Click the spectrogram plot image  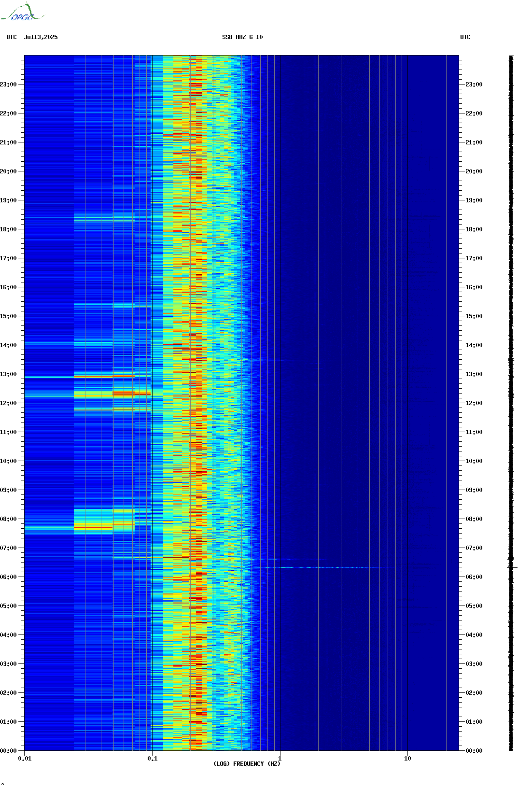[x=241, y=403]
